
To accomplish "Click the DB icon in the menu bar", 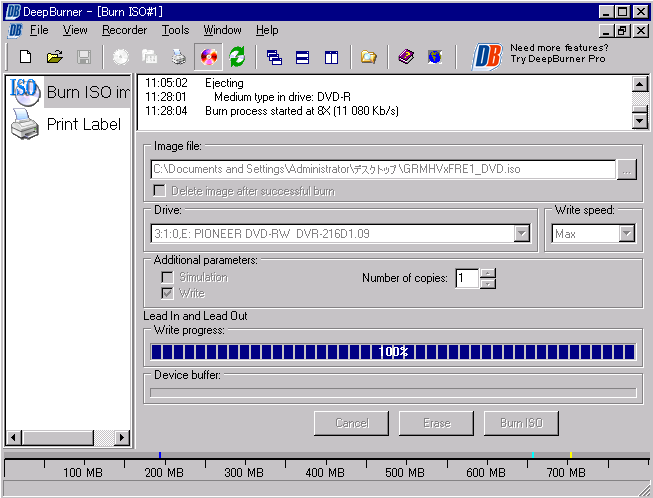I will (x=15, y=30).
